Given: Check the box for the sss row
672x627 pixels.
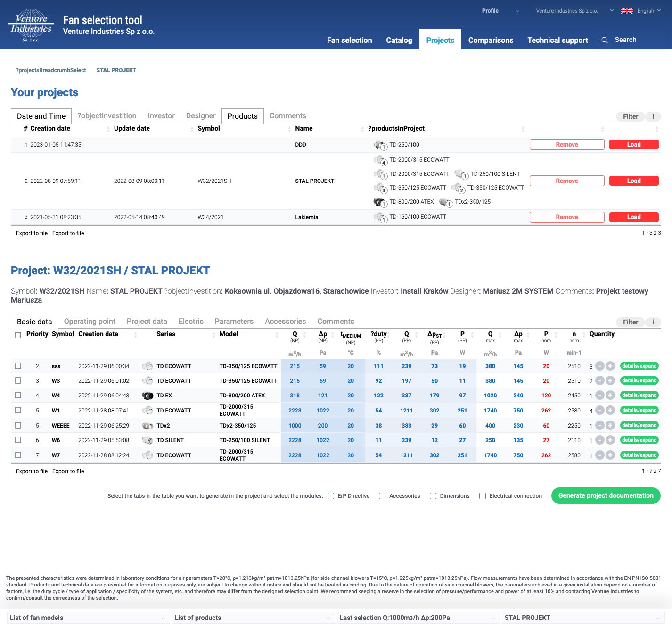Looking at the screenshot, I should coord(18,366).
